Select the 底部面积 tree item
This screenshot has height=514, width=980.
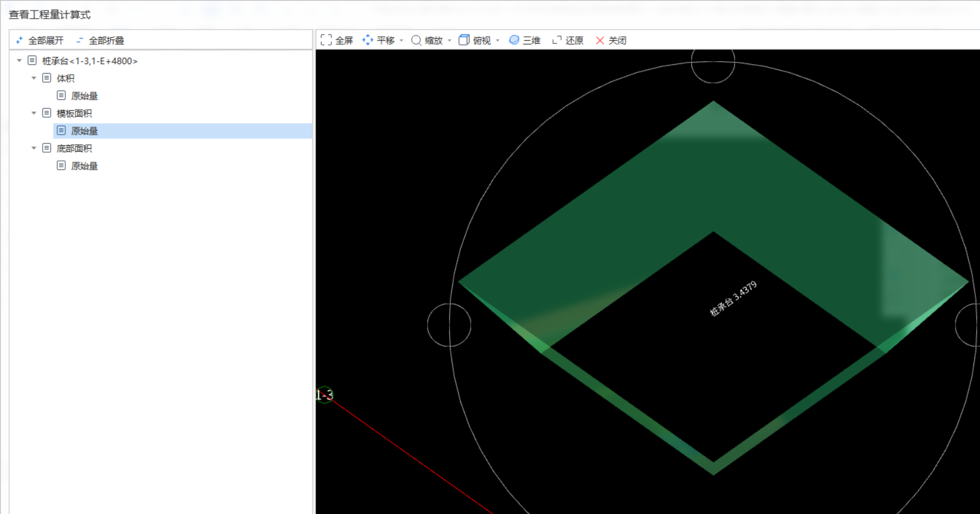click(x=74, y=148)
